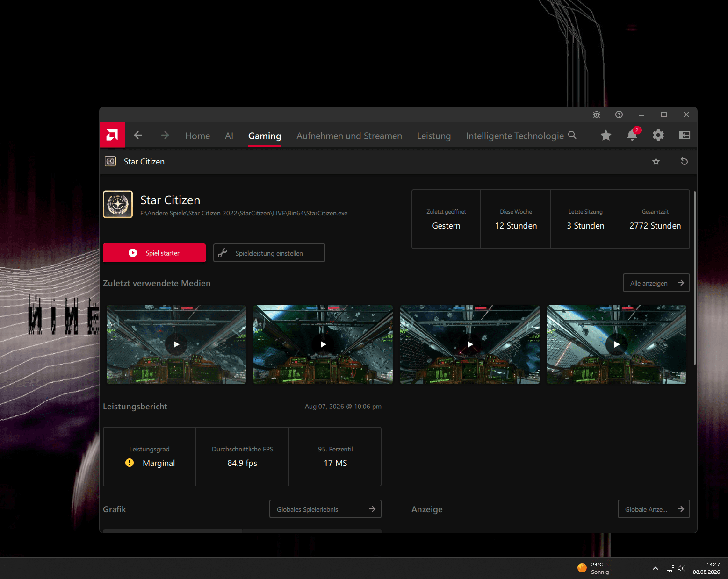Click the yellow warning icon beside Marginal
Viewport: 728px width, 579px height.
coord(130,463)
